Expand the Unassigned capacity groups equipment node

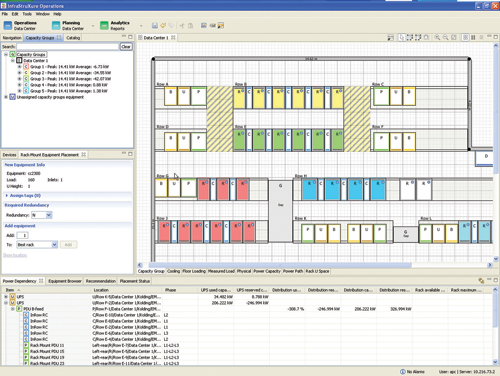[6, 97]
